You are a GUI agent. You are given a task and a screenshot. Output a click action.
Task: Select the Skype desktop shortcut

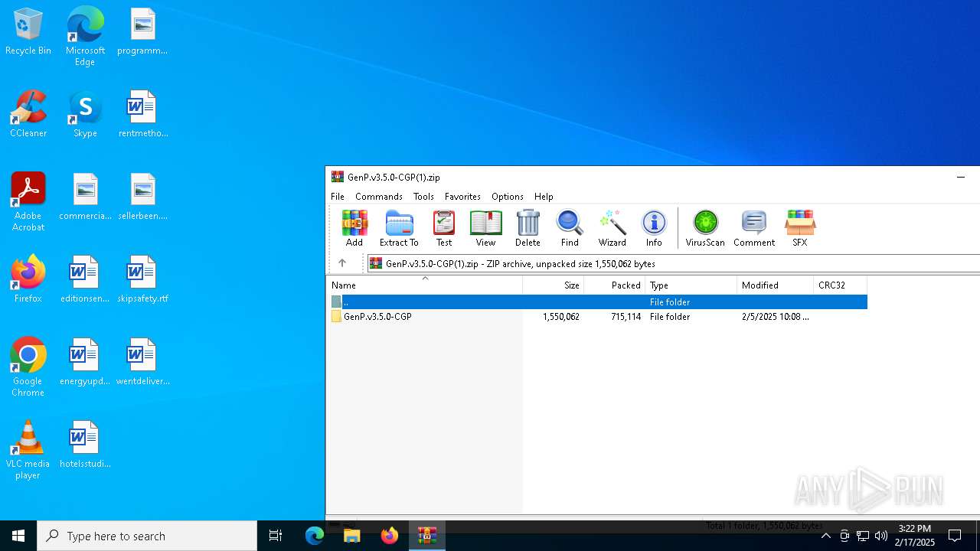coord(85,115)
